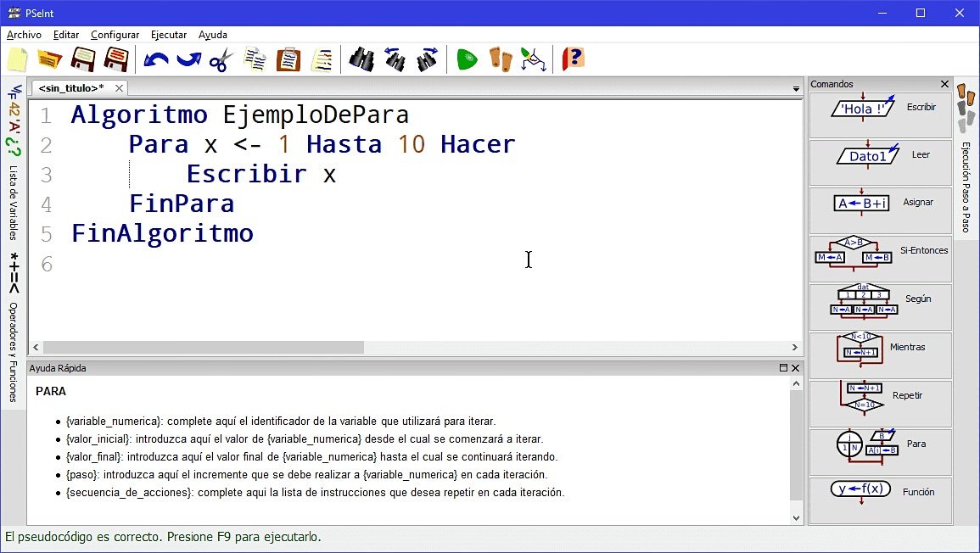Click the Ayuda Rápida scroll up arrow

click(x=796, y=383)
